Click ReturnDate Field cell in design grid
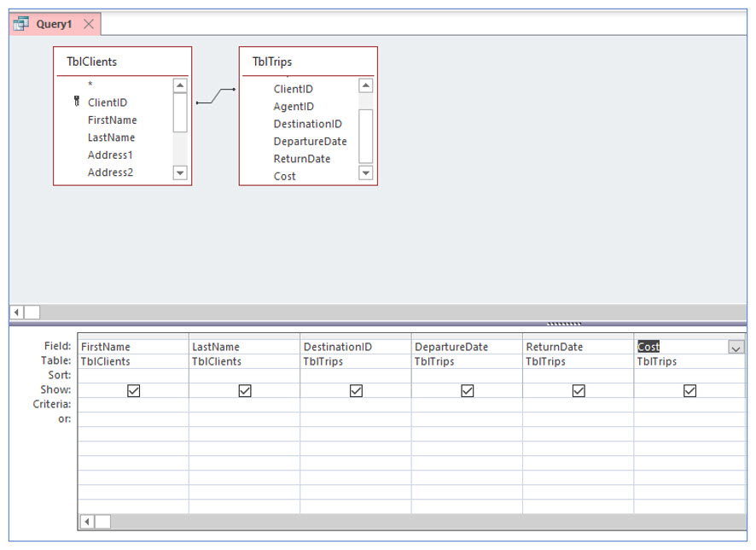756x550 pixels. [578, 347]
